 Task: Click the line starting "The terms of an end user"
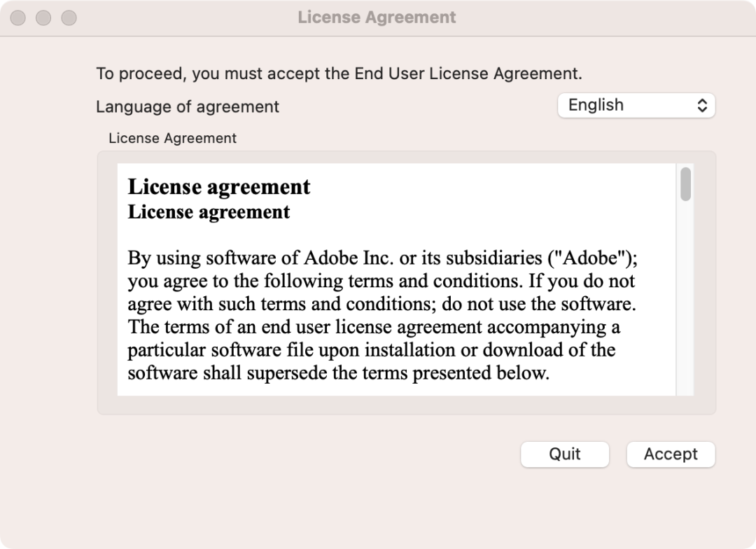374,326
